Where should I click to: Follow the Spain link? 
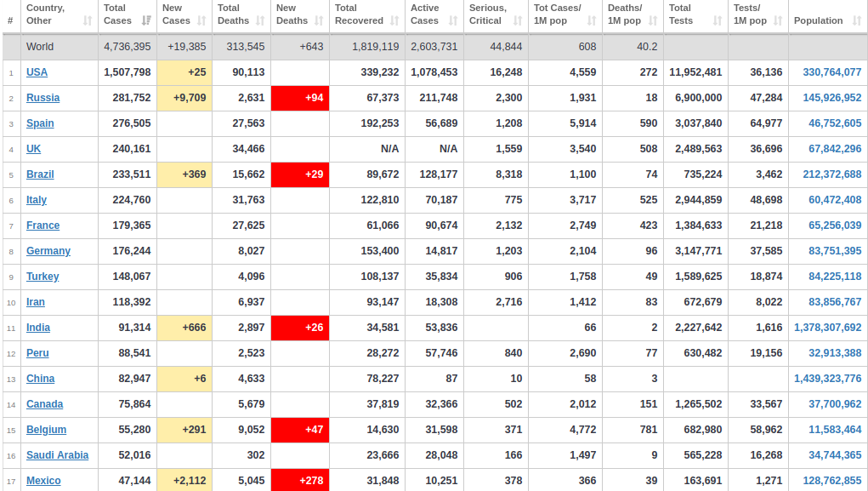point(41,123)
